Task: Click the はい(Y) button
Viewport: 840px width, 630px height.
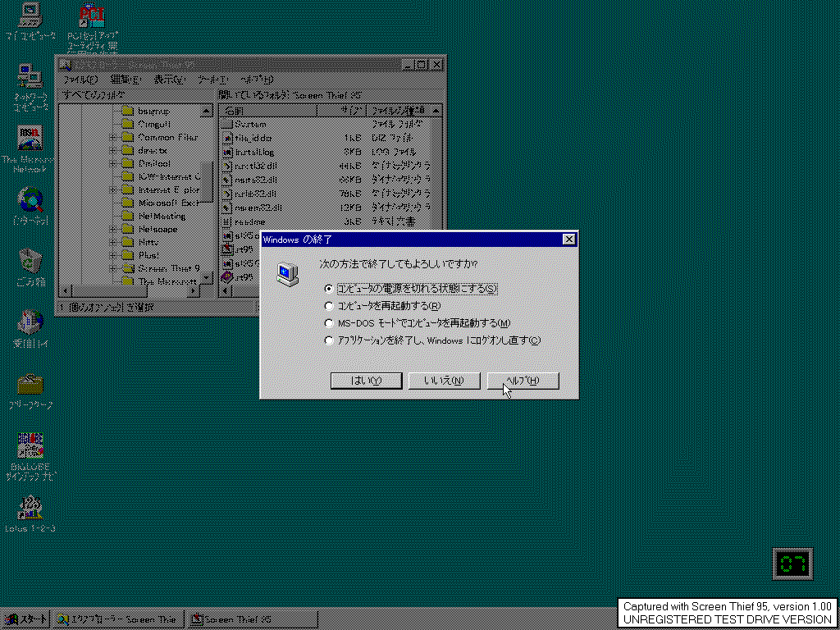Action: tap(367, 381)
